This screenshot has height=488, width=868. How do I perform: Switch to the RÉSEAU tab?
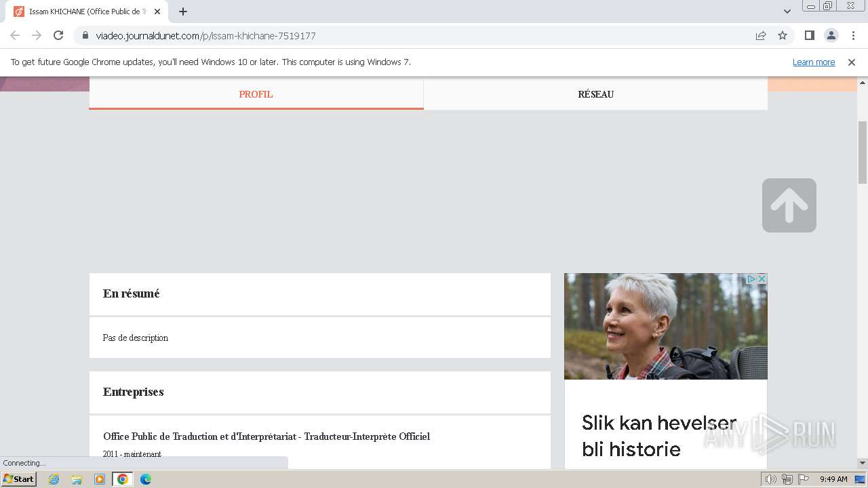point(595,94)
